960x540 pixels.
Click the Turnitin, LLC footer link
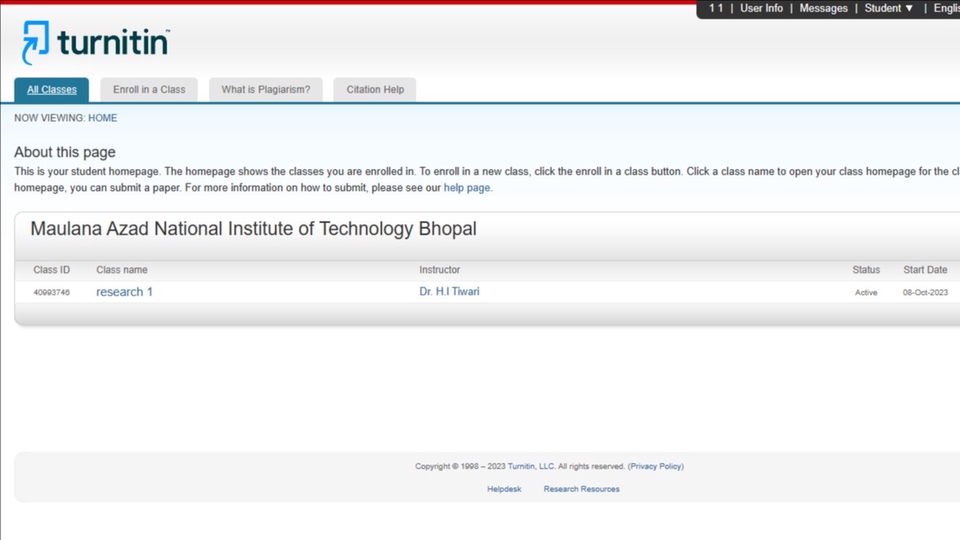tap(531, 466)
